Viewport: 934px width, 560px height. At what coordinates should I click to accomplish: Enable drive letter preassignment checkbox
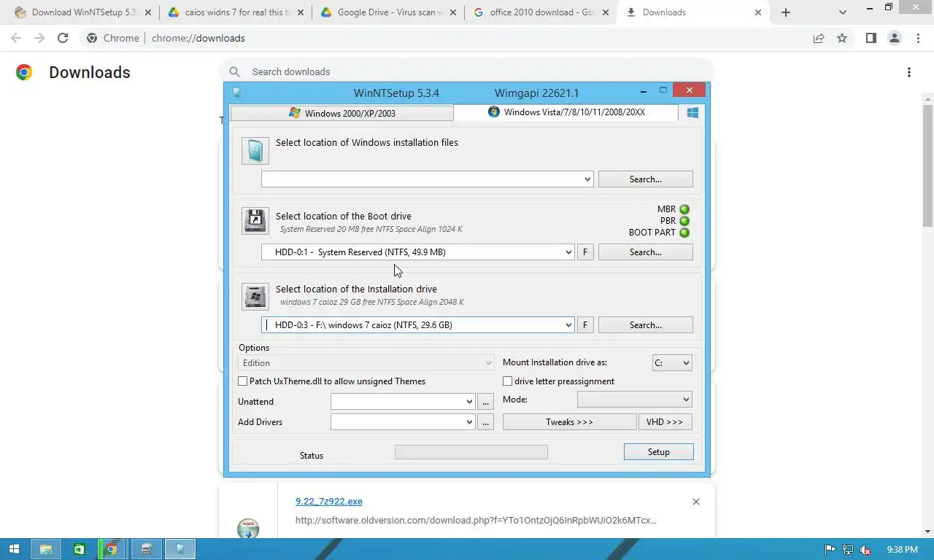tap(508, 381)
